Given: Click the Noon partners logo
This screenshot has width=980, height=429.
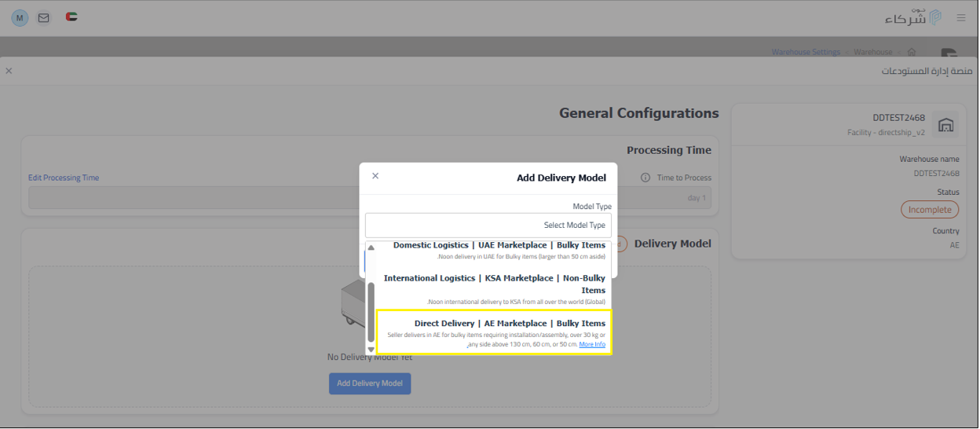Looking at the screenshot, I should tap(912, 17).
